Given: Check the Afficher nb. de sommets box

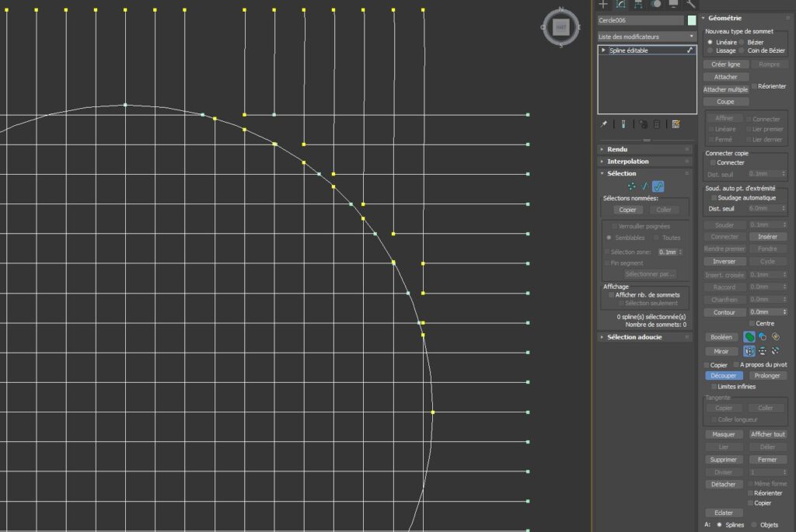Looking at the screenshot, I should pos(609,295).
